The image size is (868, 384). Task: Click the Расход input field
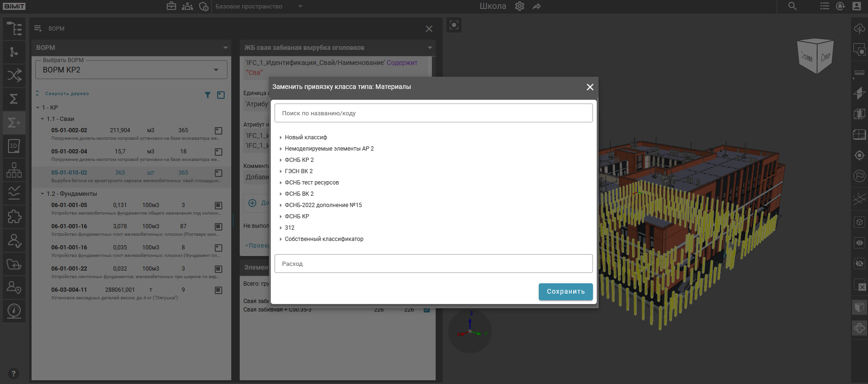433,264
